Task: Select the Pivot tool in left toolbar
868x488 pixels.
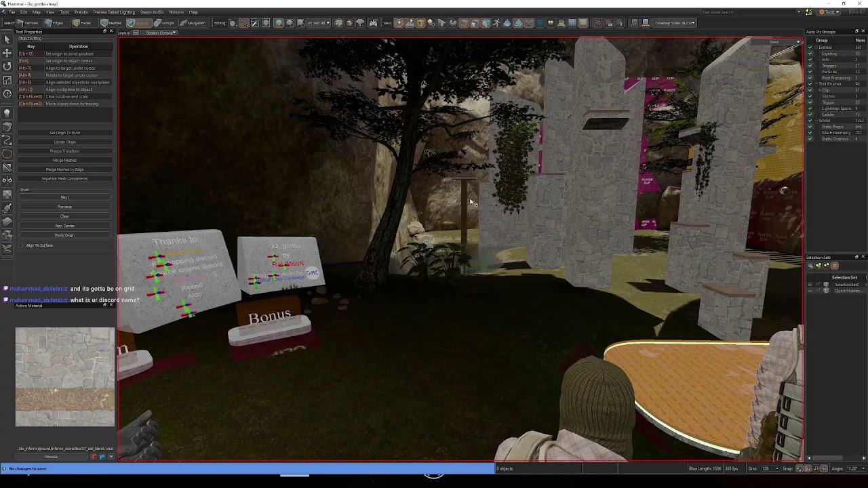Action: point(7,94)
